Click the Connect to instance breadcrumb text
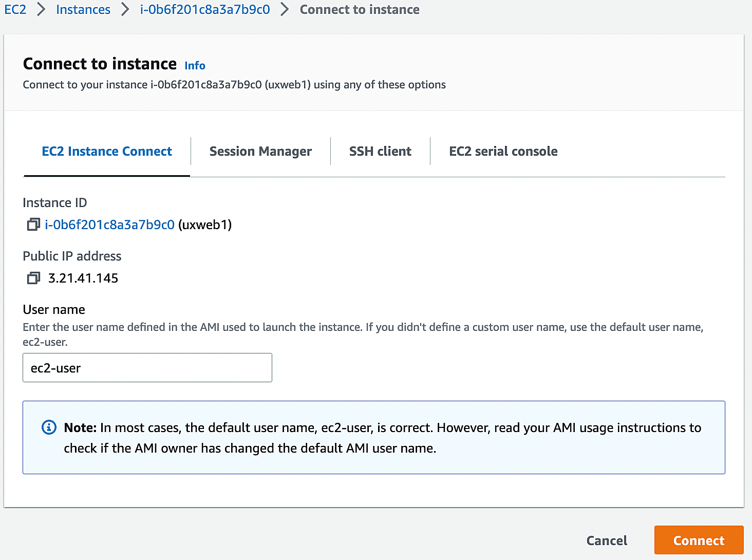 [x=360, y=9]
